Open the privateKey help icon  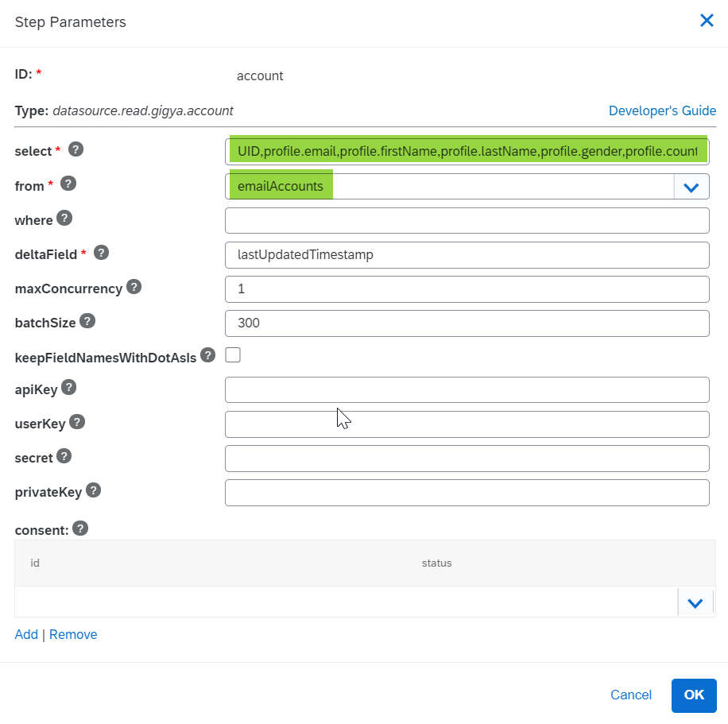click(x=93, y=490)
